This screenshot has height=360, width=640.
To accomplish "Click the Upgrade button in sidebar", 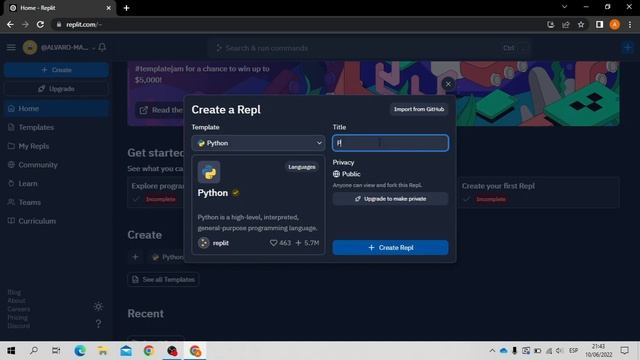I will click(x=56, y=89).
